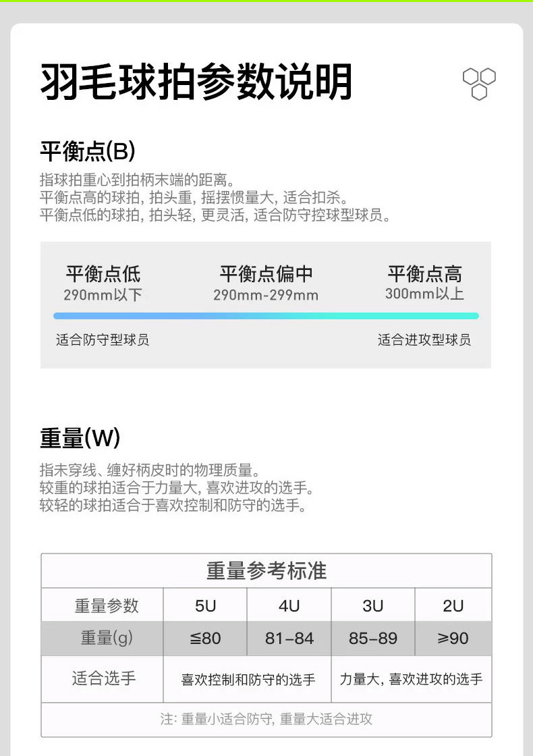Click the blue-to-cyan balance gradient bar
533x756 pixels.
(266, 316)
